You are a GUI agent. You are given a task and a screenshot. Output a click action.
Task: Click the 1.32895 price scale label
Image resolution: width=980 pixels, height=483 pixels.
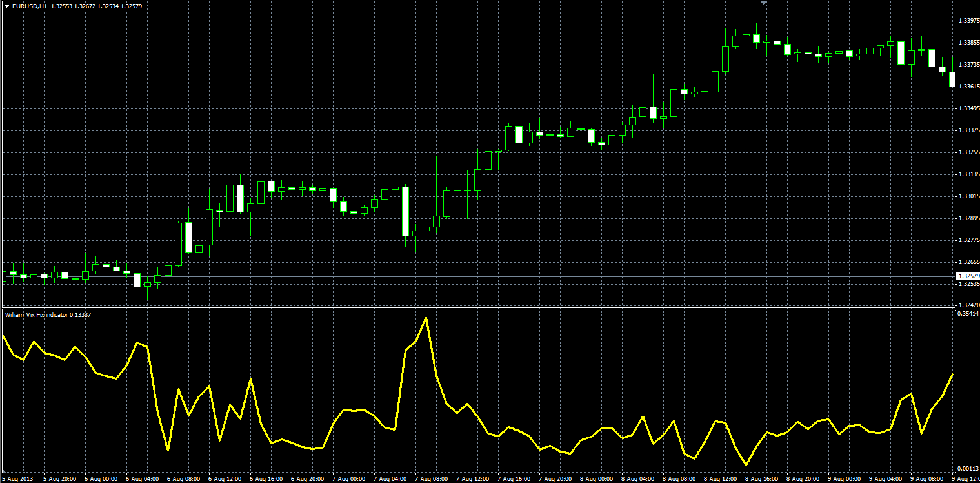coord(968,218)
